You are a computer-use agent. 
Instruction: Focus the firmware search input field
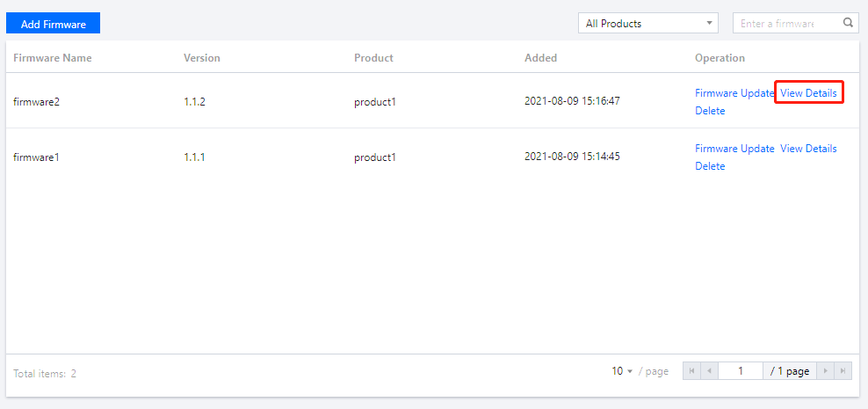click(x=786, y=24)
